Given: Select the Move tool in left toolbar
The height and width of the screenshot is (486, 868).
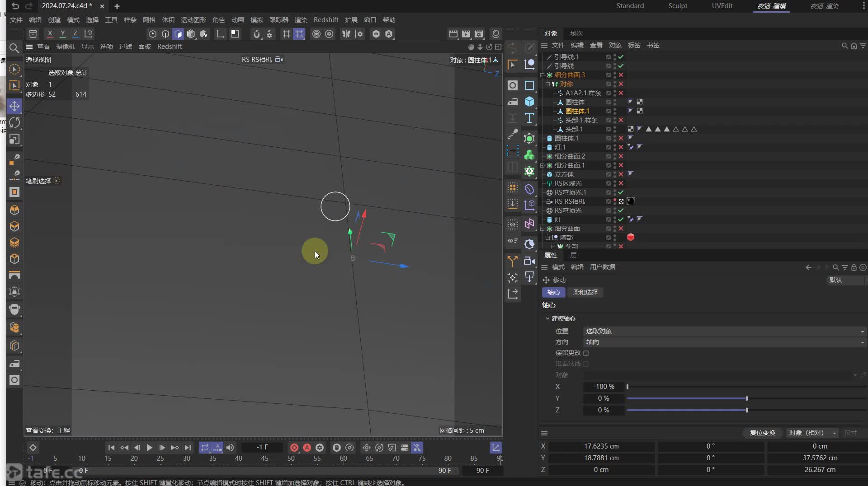Looking at the screenshot, I should pyautogui.click(x=14, y=106).
